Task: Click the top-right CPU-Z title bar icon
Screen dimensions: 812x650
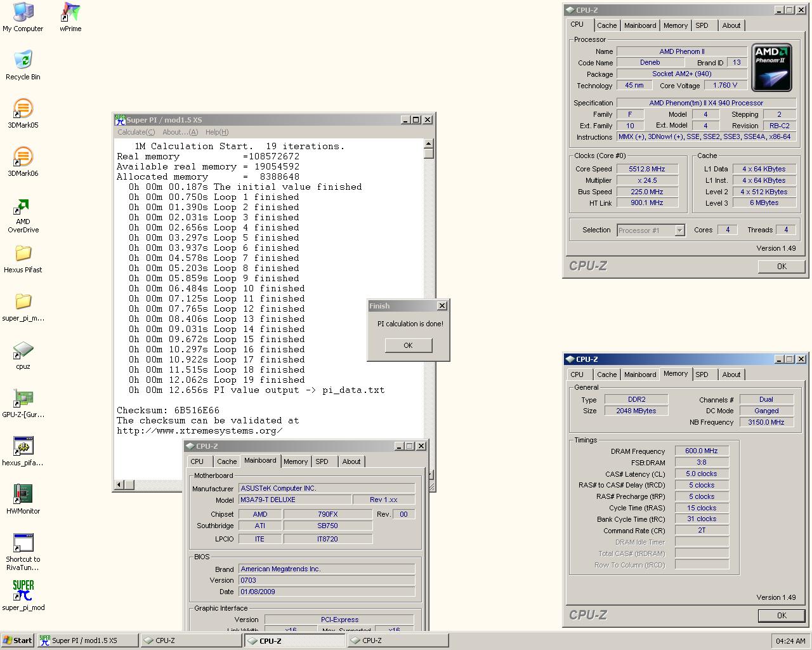Action: click(x=570, y=10)
